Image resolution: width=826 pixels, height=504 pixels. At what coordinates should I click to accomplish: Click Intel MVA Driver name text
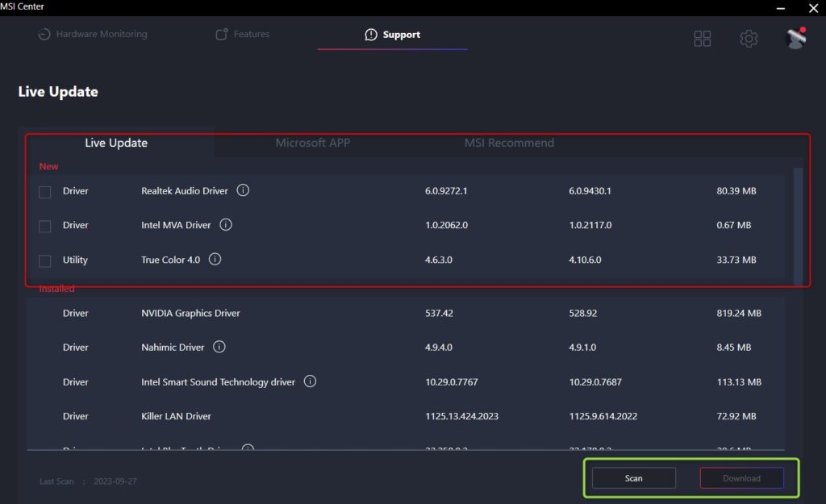pyautogui.click(x=176, y=225)
